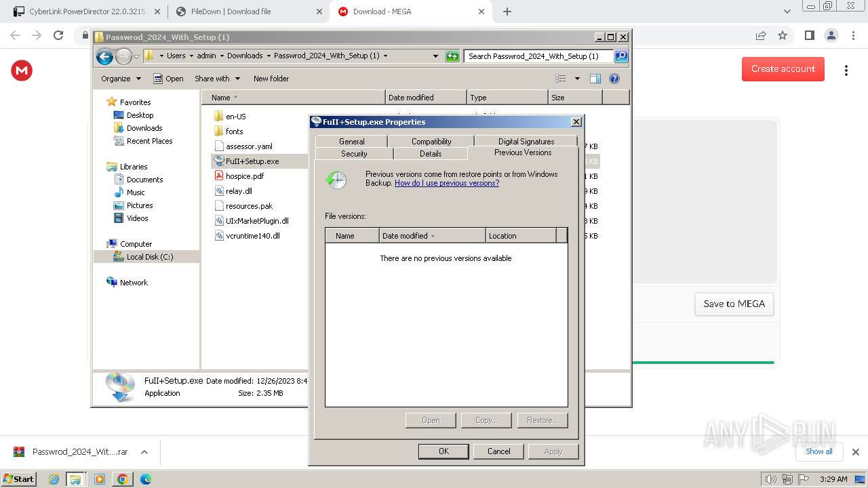Expand the address bar history dropdown
The image size is (868, 488).
[435, 56]
